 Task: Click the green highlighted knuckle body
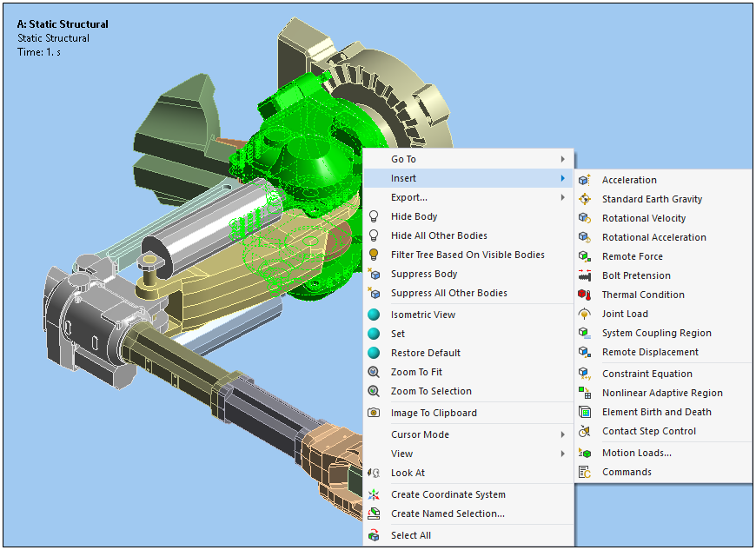tap(304, 148)
